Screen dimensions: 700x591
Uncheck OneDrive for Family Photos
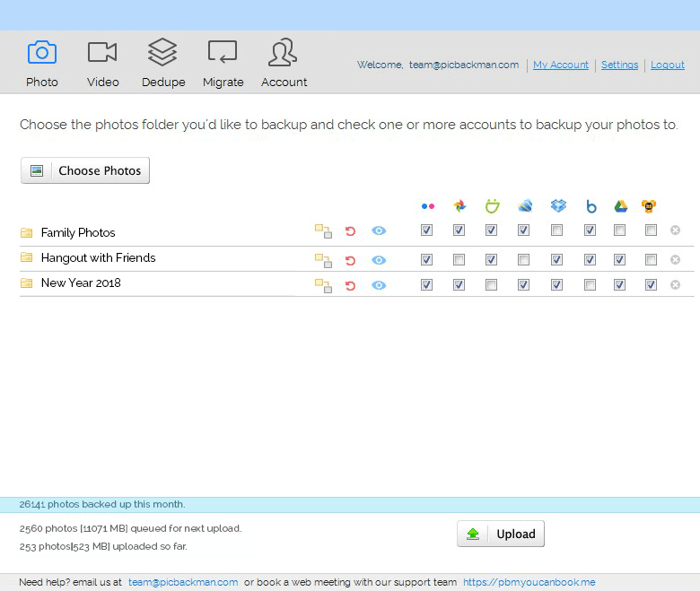point(524,230)
